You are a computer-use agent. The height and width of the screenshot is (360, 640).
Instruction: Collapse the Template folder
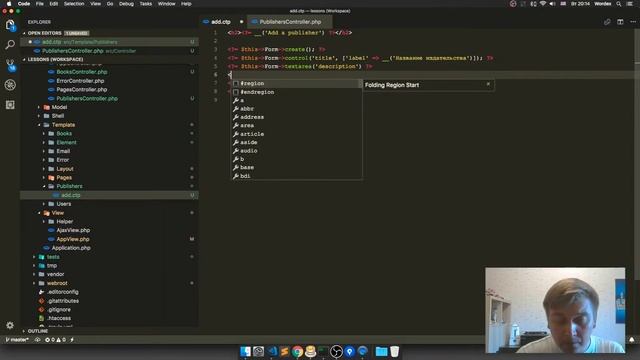pyautogui.click(x=63, y=125)
